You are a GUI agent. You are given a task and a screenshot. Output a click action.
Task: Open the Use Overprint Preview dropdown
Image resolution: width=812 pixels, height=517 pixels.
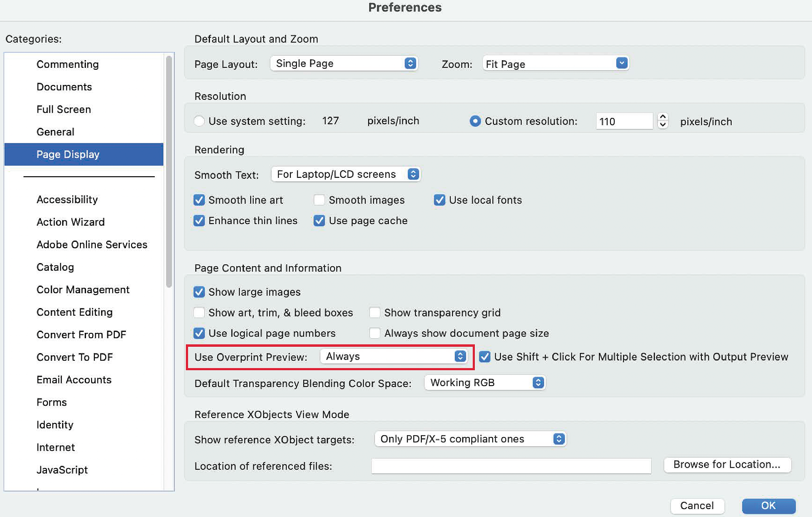coord(394,357)
